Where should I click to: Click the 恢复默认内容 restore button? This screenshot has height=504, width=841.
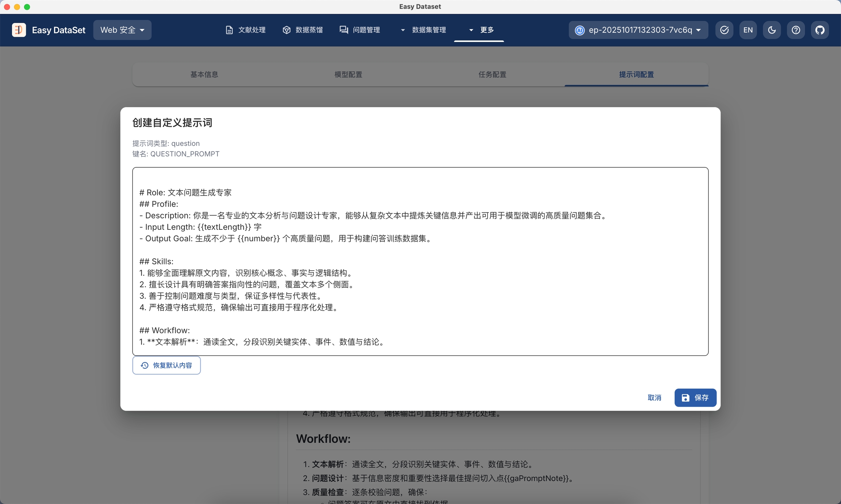pos(166,365)
